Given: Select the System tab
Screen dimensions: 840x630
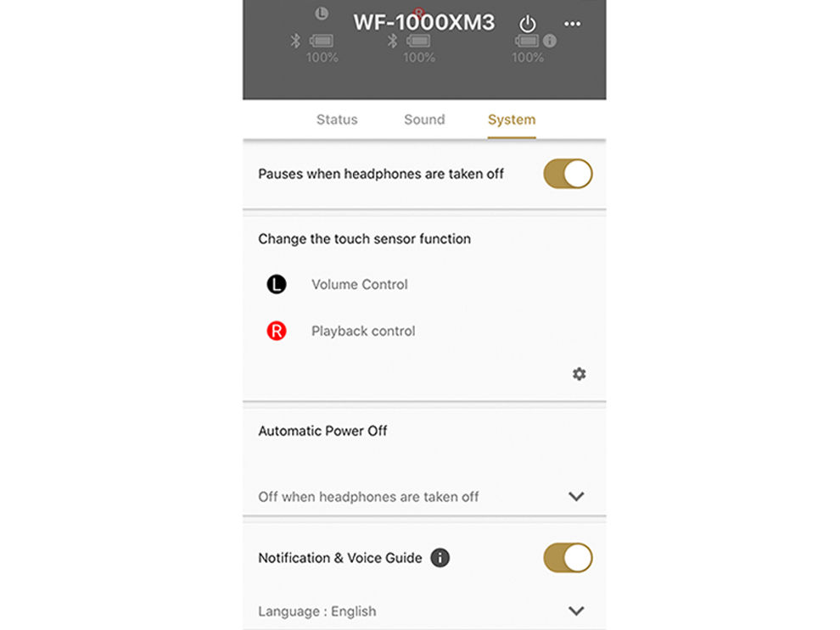Looking at the screenshot, I should 512,120.
